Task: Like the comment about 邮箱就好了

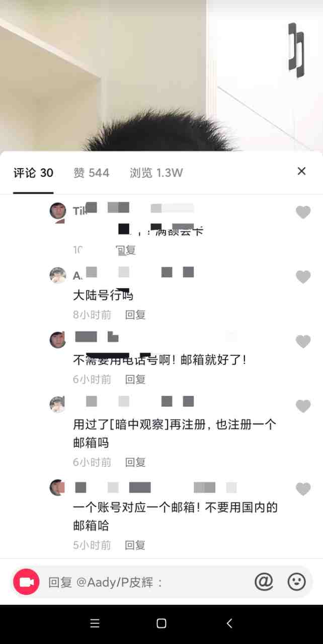Action: coord(303,342)
